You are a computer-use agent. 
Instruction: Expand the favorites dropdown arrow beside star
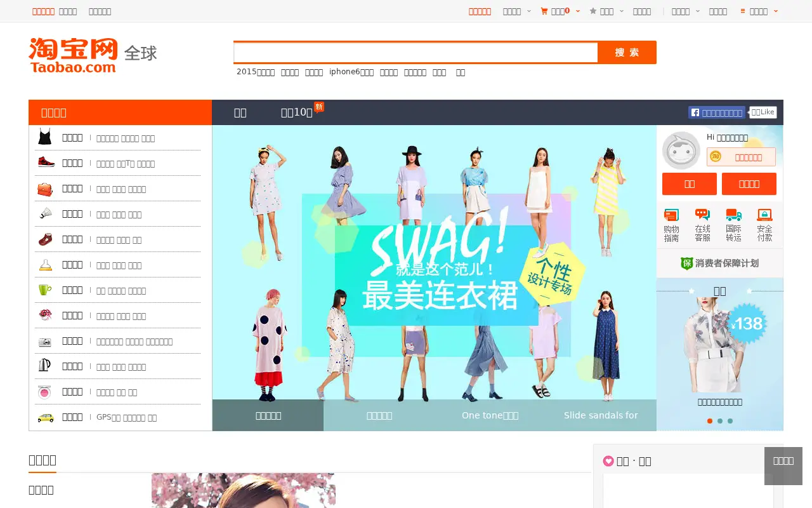[622, 11]
